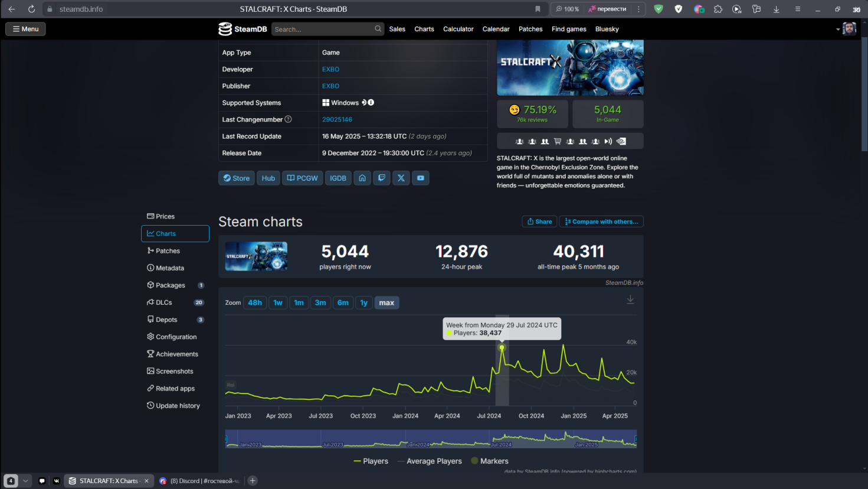Open Update history in the sidebar
The width and height of the screenshot is (868, 489).
coord(175,406)
